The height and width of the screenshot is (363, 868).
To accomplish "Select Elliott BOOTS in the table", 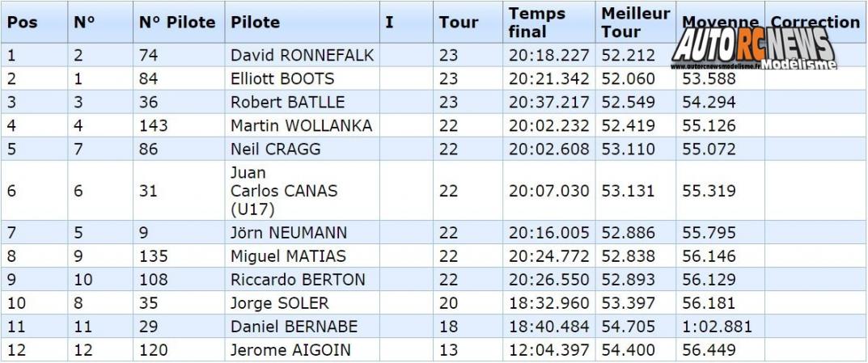I will (x=282, y=78).
